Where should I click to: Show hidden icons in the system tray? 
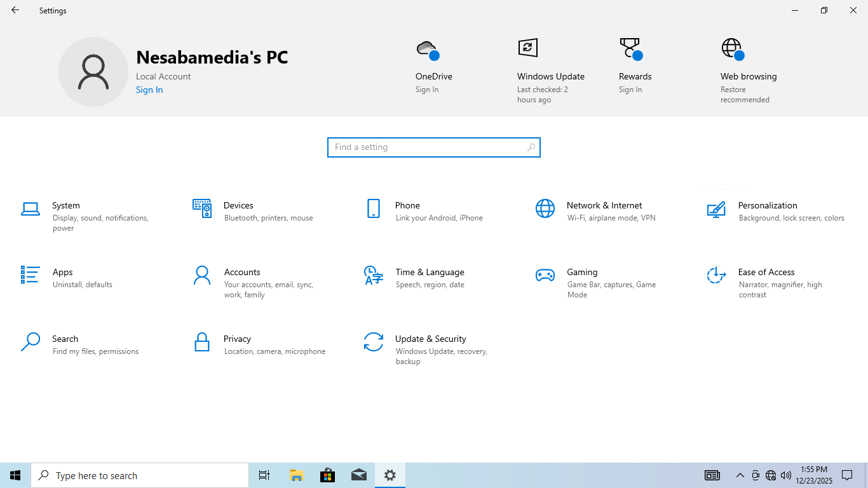(740, 475)
